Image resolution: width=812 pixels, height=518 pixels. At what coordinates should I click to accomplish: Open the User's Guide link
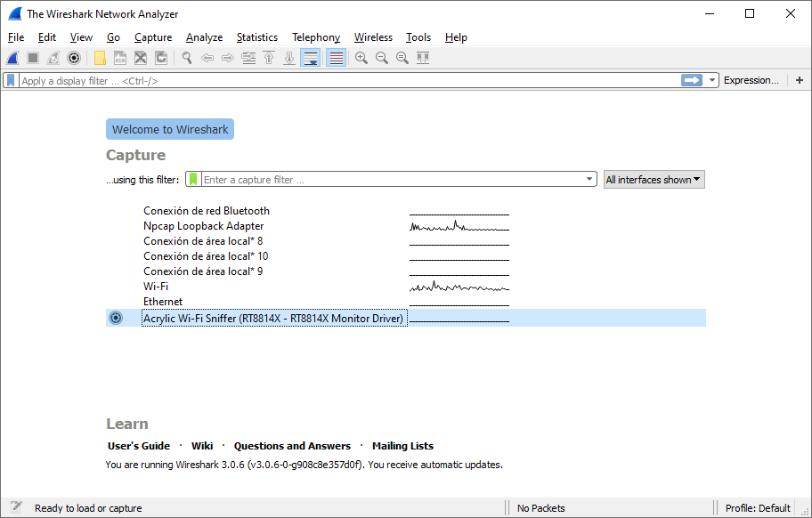click(138, 446)
